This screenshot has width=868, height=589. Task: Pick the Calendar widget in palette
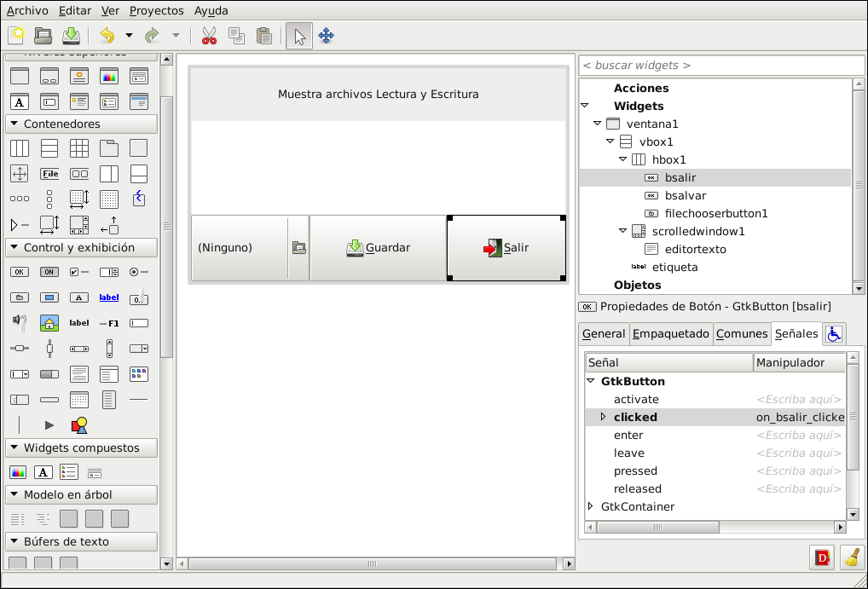[79, 400]
